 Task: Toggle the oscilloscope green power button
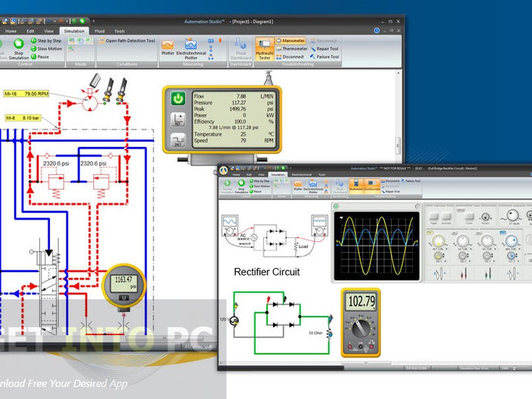[336, 206]
